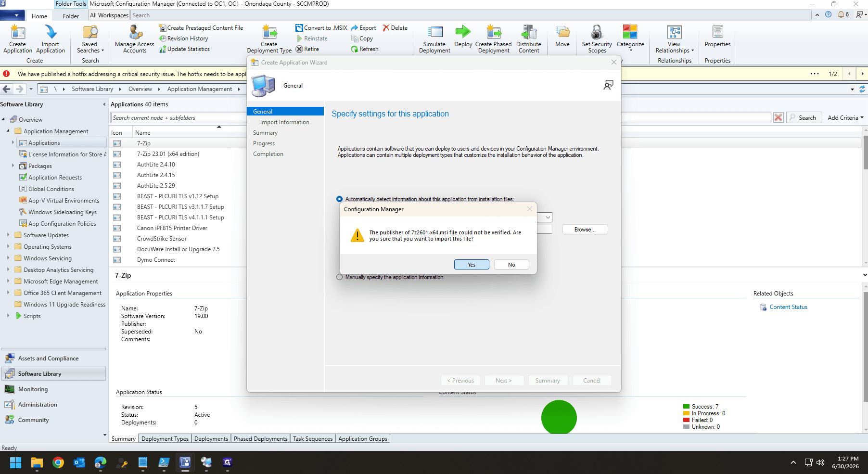Click Convert to .MSIX in ribbon
868x474 pixels.
321,28
